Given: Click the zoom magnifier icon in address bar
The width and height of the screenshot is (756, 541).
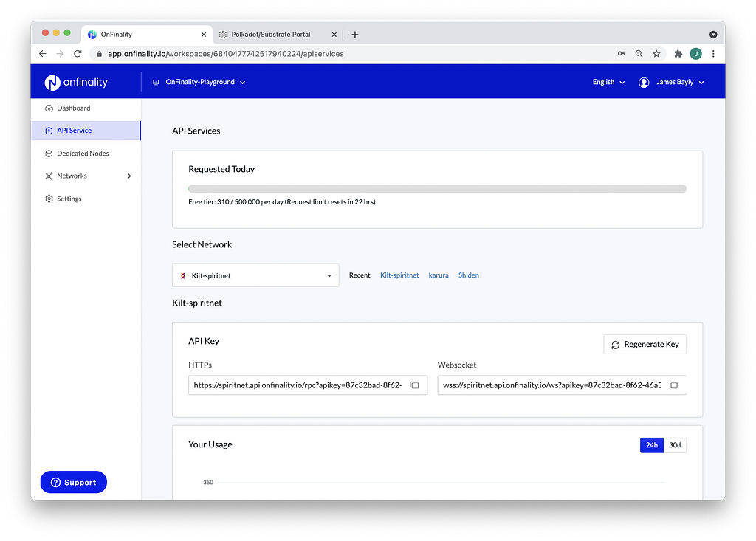Looking at the screenshot, I should [639, 54].
